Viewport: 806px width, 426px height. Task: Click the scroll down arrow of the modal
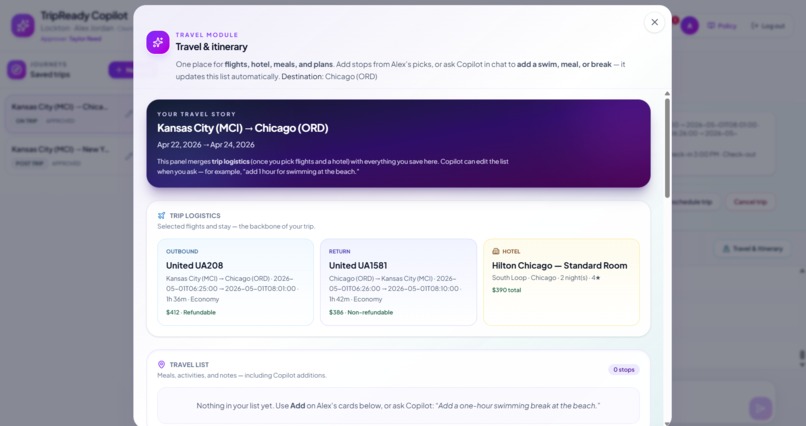[667, 422]
